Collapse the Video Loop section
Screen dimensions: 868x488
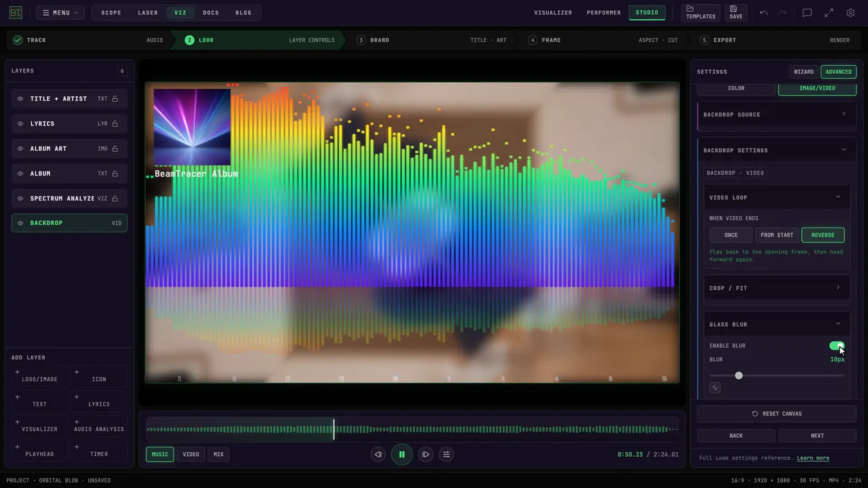(777, 197)
